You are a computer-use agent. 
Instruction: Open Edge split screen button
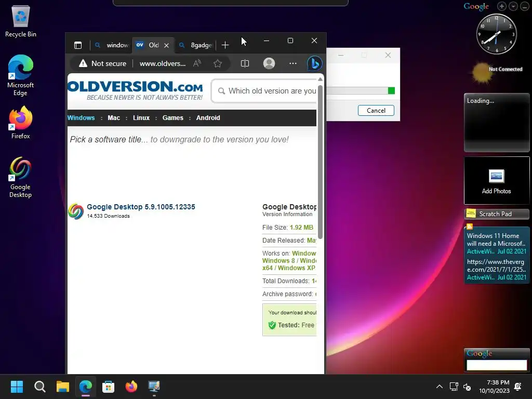pyautogui.click(x=245, y=63)
